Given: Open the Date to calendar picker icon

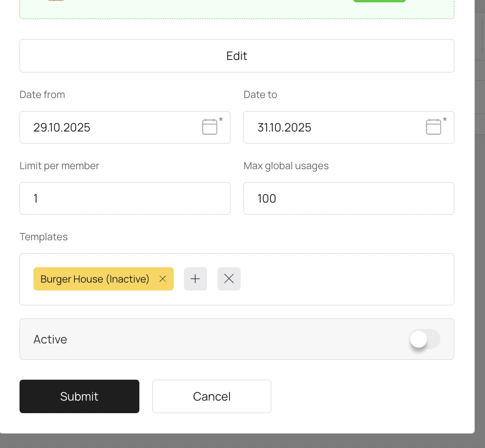Looking at the screenshot, I should (x=433, y=127).
